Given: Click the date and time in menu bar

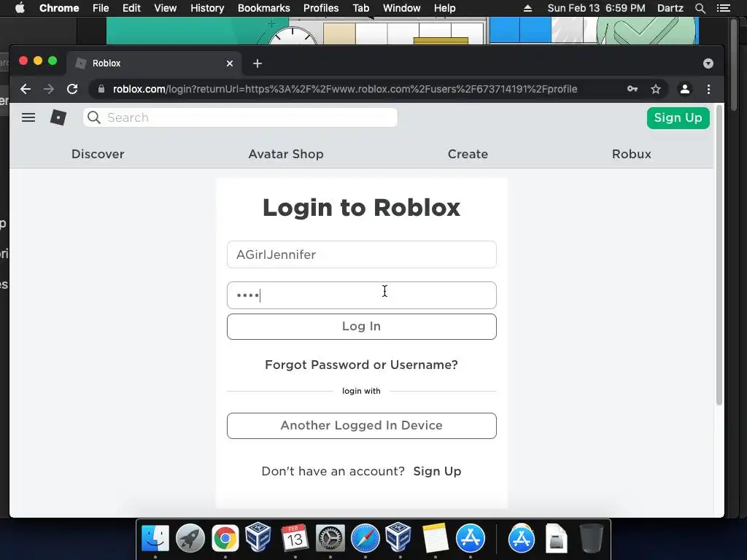Looking at the screenshot, I should [596, 8].
